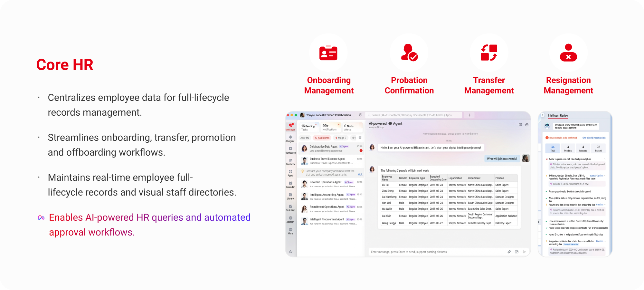Viewport: 644px width, 290px height.
Task: Click the One-click fill rejection info link
Action: [594, 138]
